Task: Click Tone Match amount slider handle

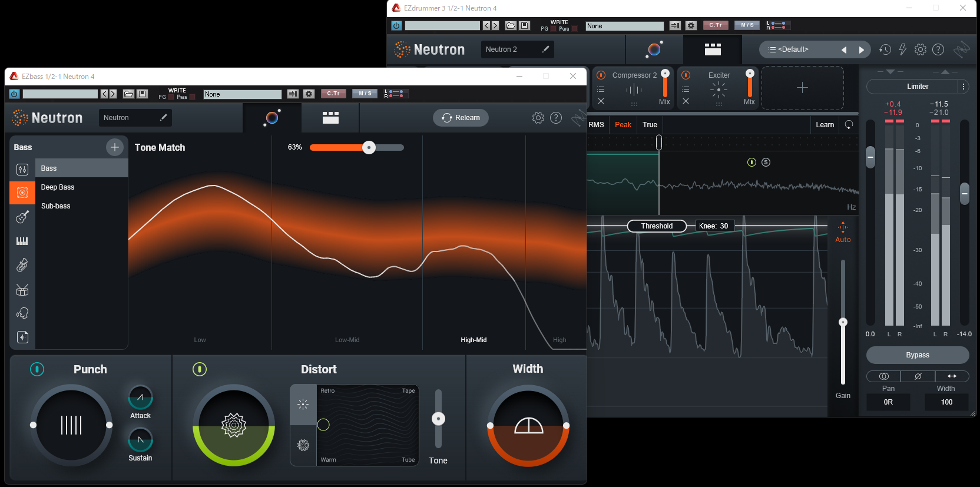Action: (369, 147)
